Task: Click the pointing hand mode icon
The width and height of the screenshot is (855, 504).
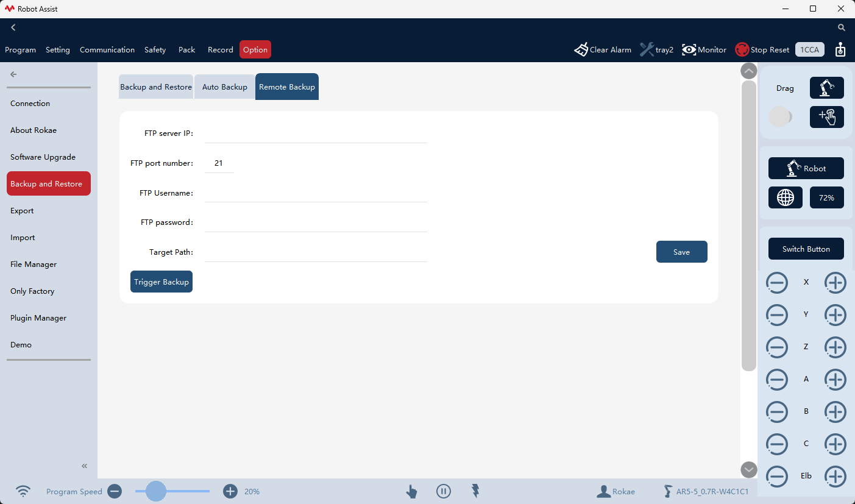Action: coord(412,491)
